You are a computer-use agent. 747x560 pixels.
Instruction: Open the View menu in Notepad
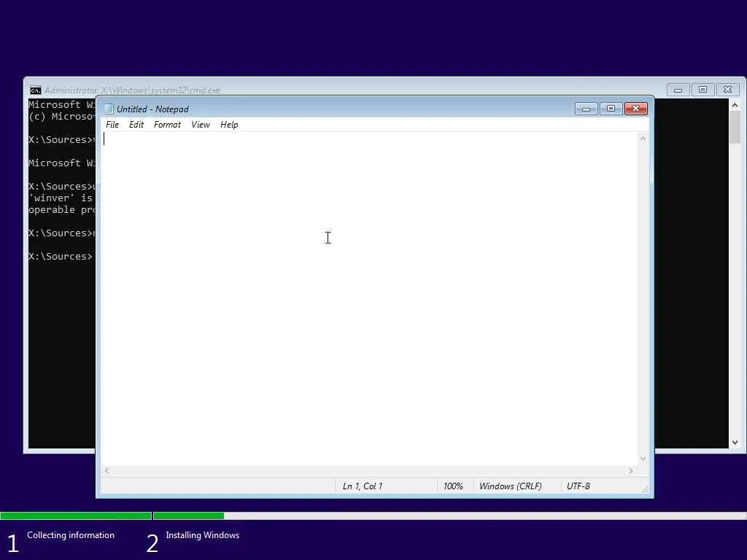pos(201,125)
